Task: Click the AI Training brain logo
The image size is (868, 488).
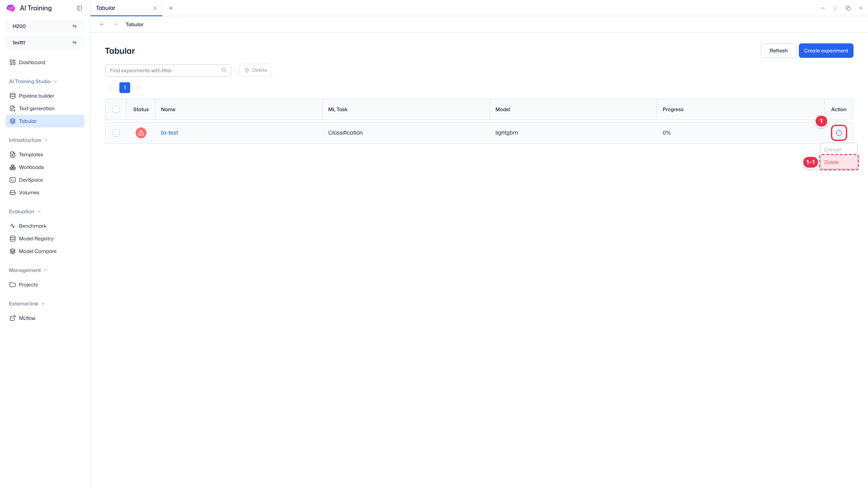Action: [x=11, y=8]
